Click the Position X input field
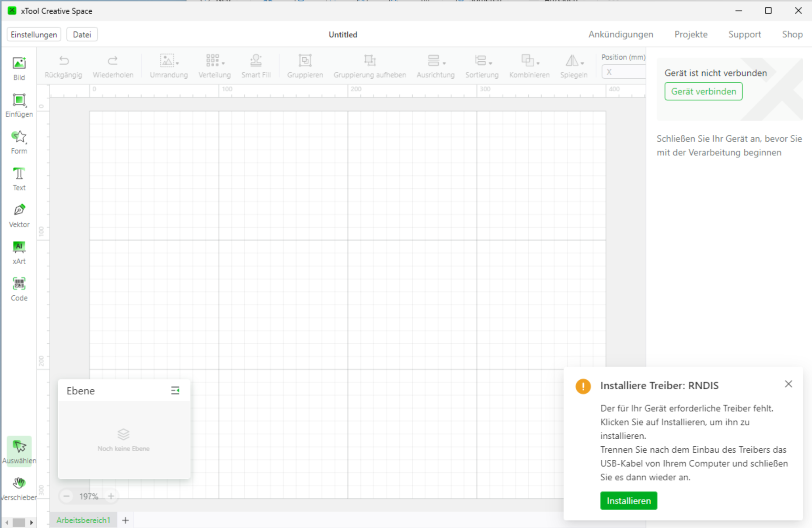The width and height of the screenshot is (812, 528). [x=623, y=72]
